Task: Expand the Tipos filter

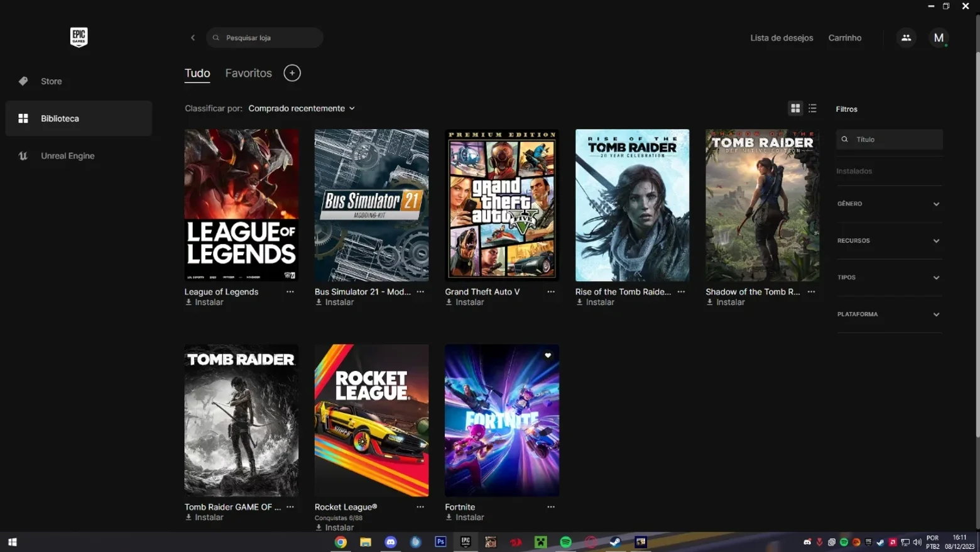Action: click(889, 277)
